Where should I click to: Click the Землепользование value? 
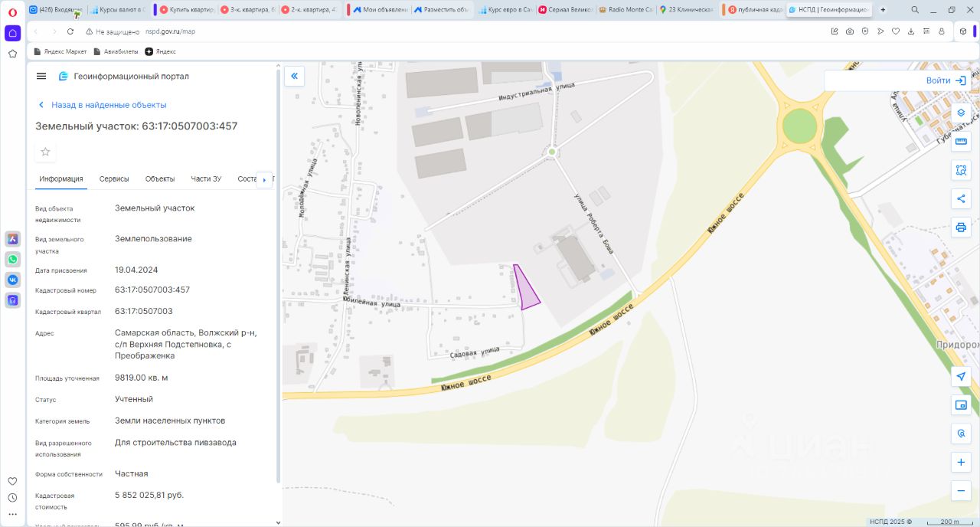tap(153, 238)
